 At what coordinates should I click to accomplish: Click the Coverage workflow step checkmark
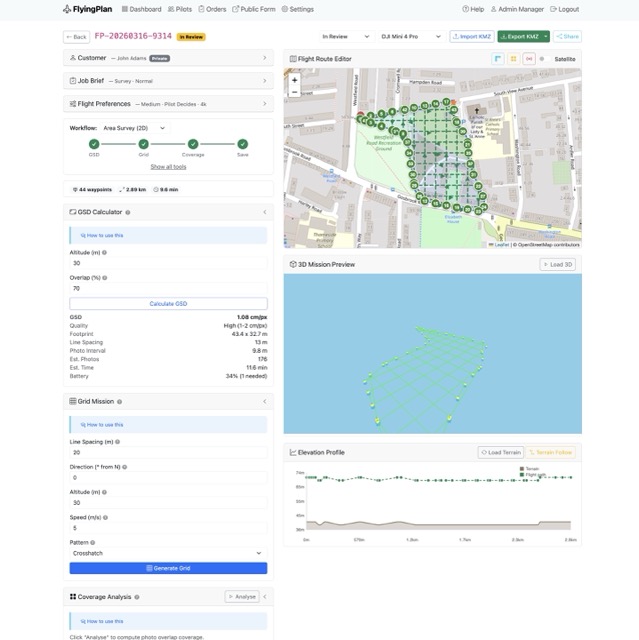pyautogui.click(x=193, y=144)
